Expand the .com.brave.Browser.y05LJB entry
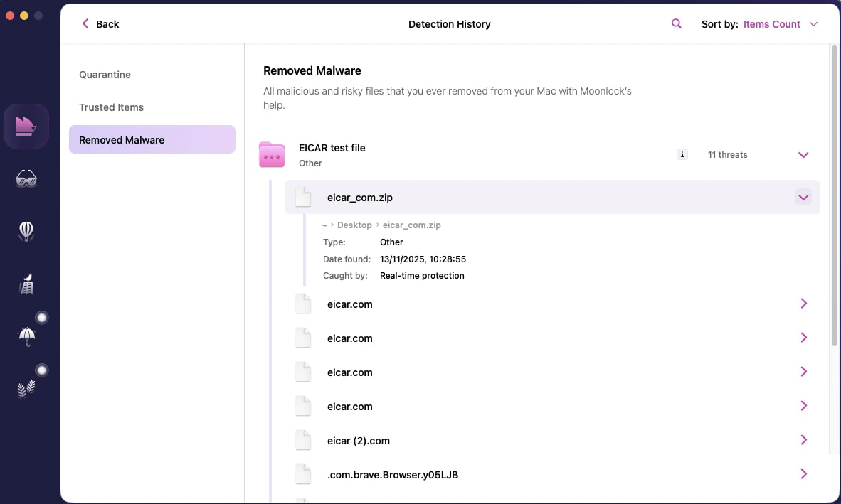 (803, 473)
